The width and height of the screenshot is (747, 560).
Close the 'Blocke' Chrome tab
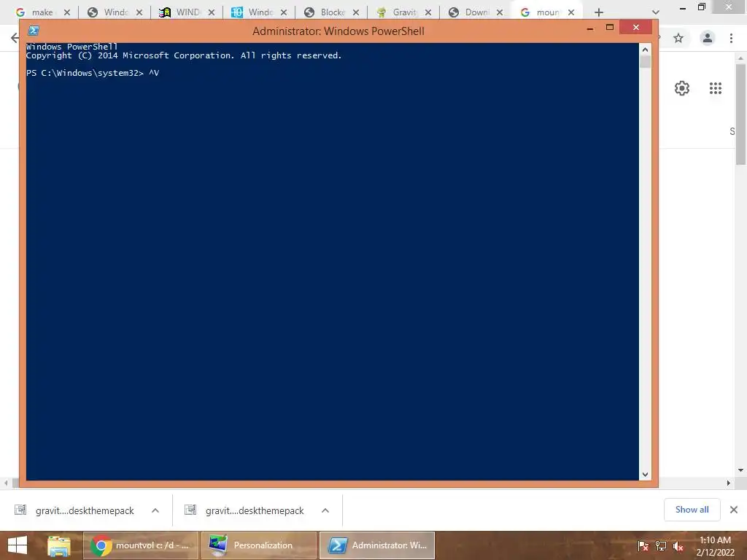(x=355, y=12)
